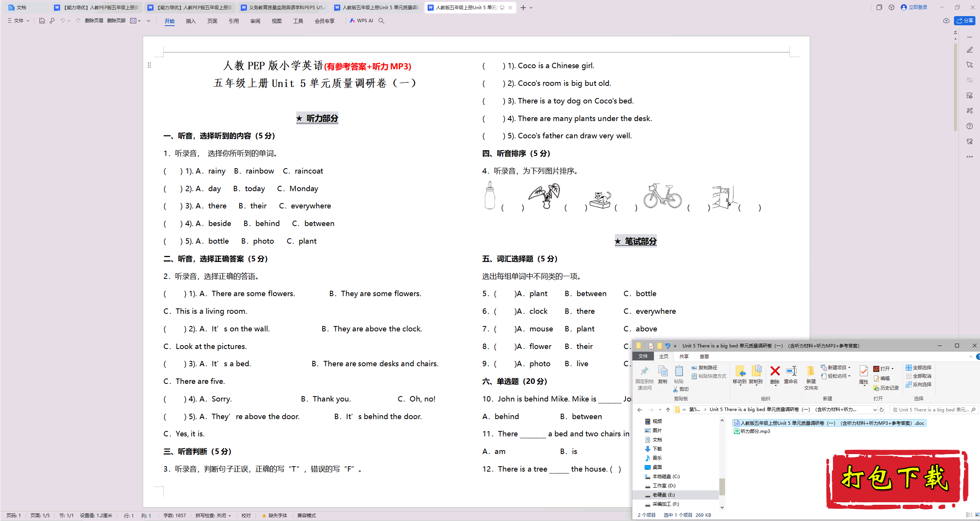
Task: Click the Explorer search input field
Action: pyautogui.click(x=933, y=410)
